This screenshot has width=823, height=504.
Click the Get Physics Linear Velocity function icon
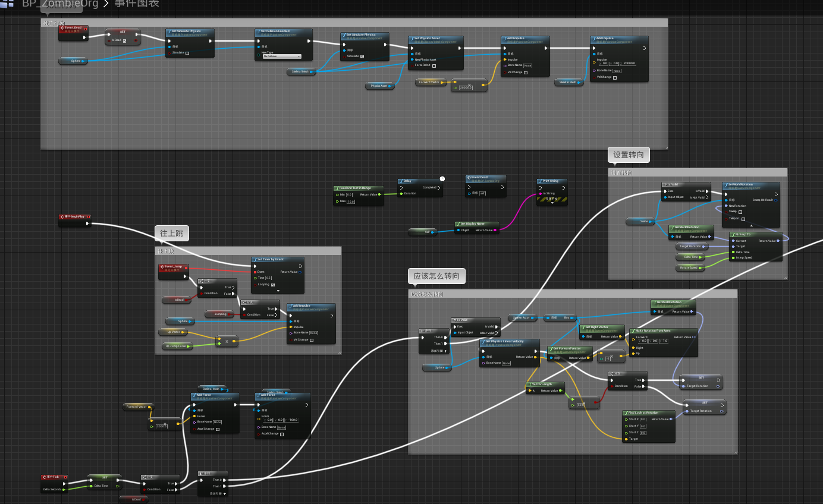[x=483, y=341]
